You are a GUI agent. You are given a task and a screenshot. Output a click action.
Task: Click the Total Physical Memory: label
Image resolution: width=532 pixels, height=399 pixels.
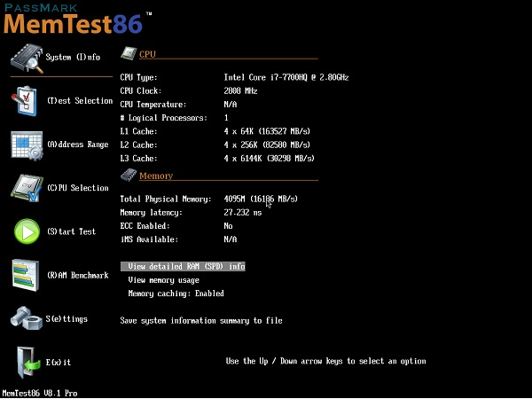pyautogui.click(x=166, y=199)
